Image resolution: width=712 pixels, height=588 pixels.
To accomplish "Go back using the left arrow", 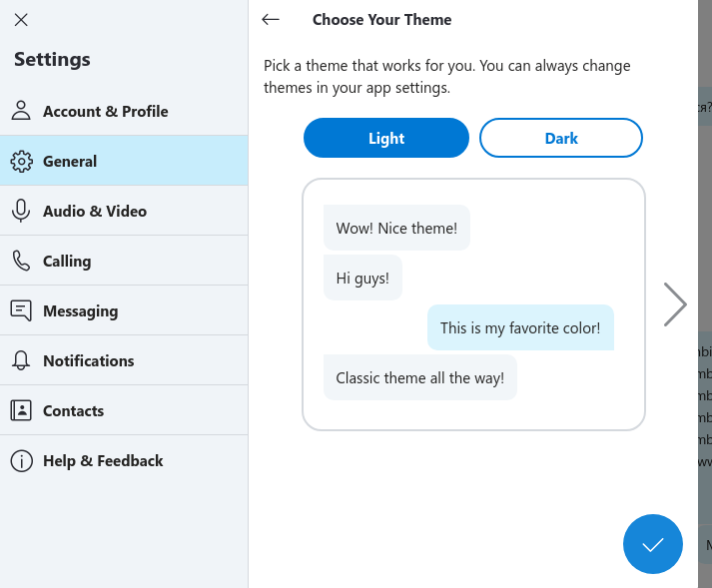I will pos(271,19).
